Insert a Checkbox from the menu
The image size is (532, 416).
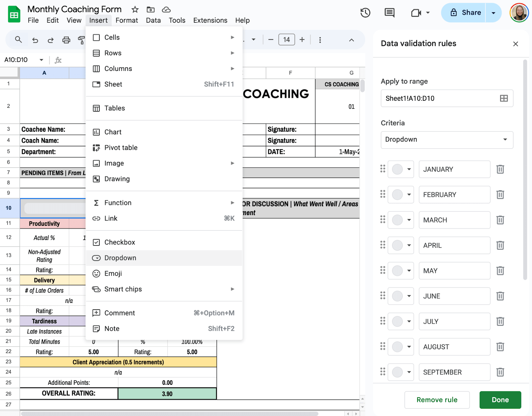(x=120, y=242)
